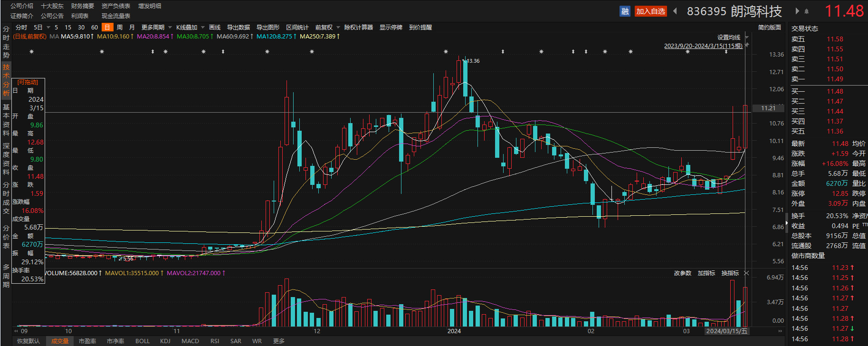Click the price alert bell icon
Image resolution: width=868 pixels, height=346 pixels.
pos(806,11)
